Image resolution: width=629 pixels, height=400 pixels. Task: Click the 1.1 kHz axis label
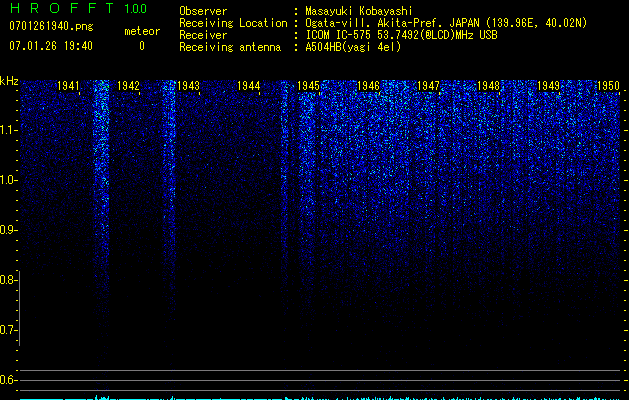7,130
